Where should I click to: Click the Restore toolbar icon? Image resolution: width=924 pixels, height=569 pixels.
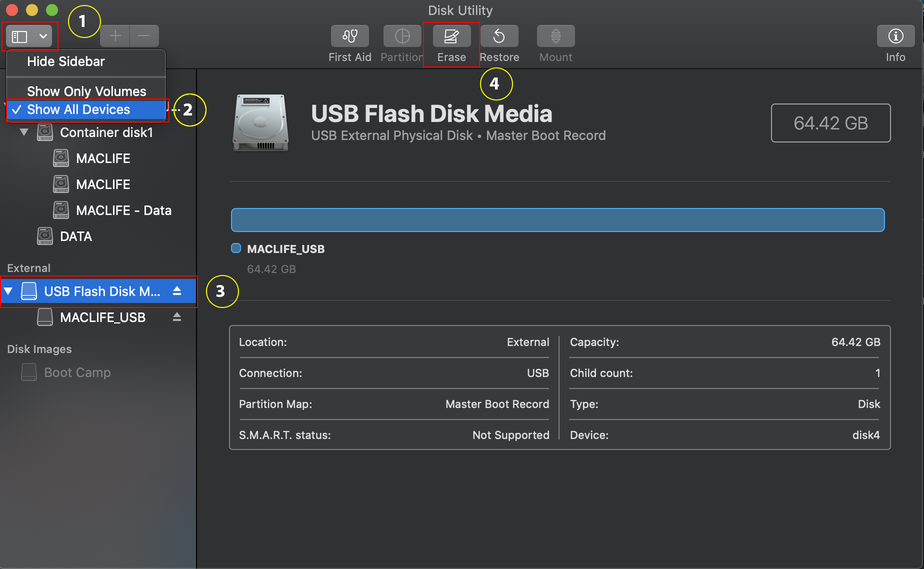tap(499, 36)
